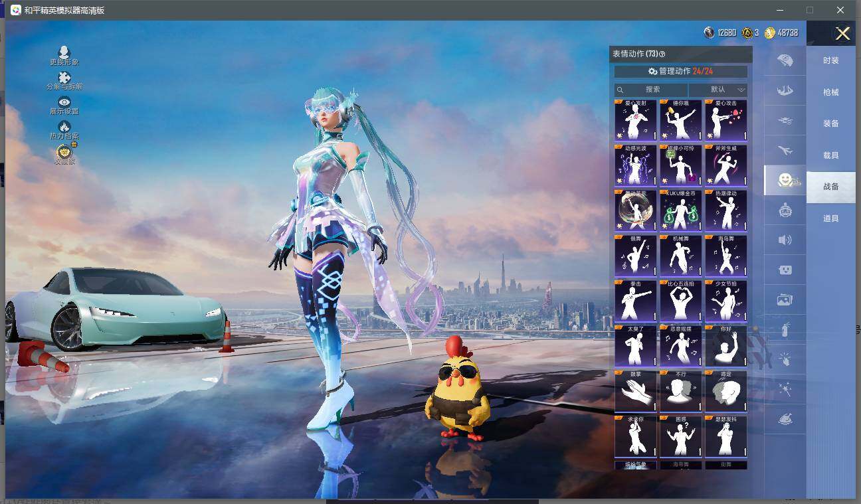The height and width of the screenshot is (504, 861).
Task: Click the gold coin currency icon
Action: 770,33
